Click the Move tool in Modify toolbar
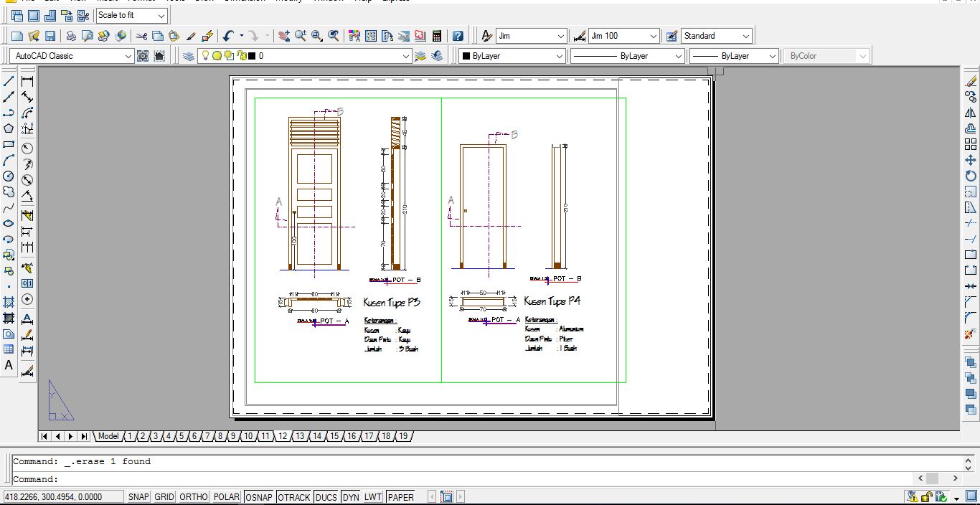The width and height of the screenshot is (980, 505). (971, 160)
